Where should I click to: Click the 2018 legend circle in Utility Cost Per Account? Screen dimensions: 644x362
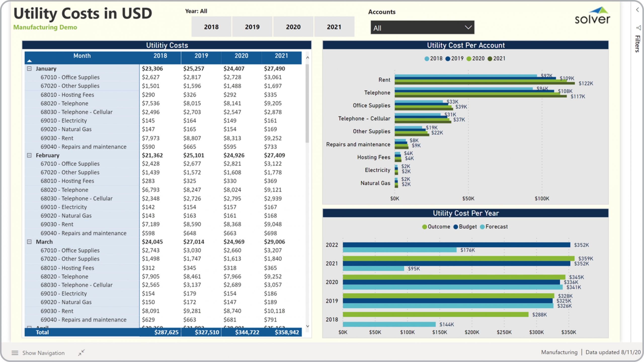(x=426, y=58)
